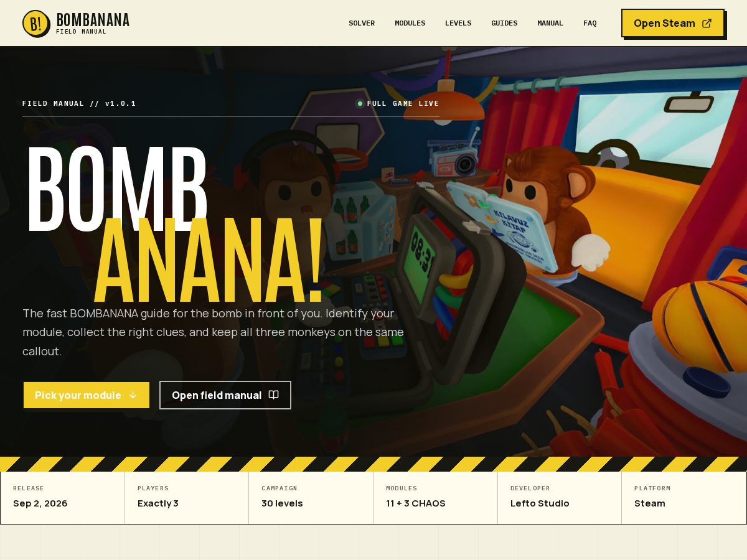Click the green Full Game Live status dot
Image resolution: width=747 pixels, height=560 pixels.
coord(360,103)
